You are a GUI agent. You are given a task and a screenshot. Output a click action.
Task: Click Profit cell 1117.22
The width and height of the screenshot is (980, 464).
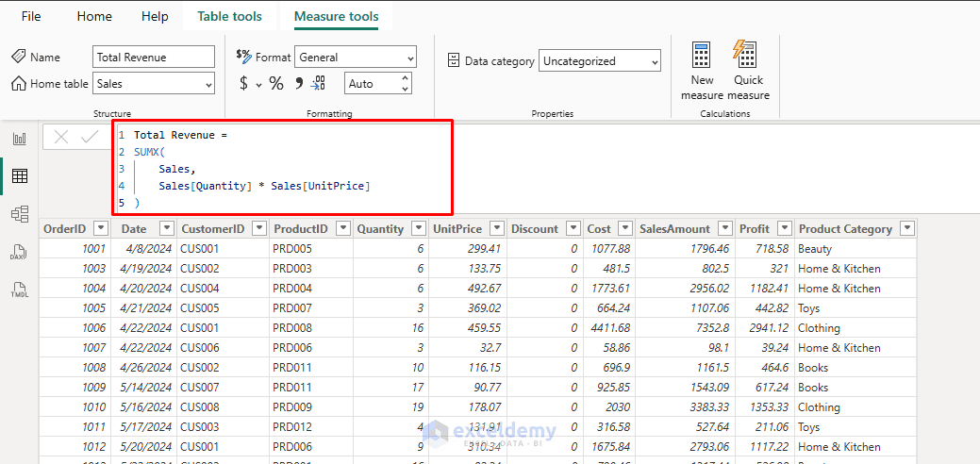click(x=765, y=446)
